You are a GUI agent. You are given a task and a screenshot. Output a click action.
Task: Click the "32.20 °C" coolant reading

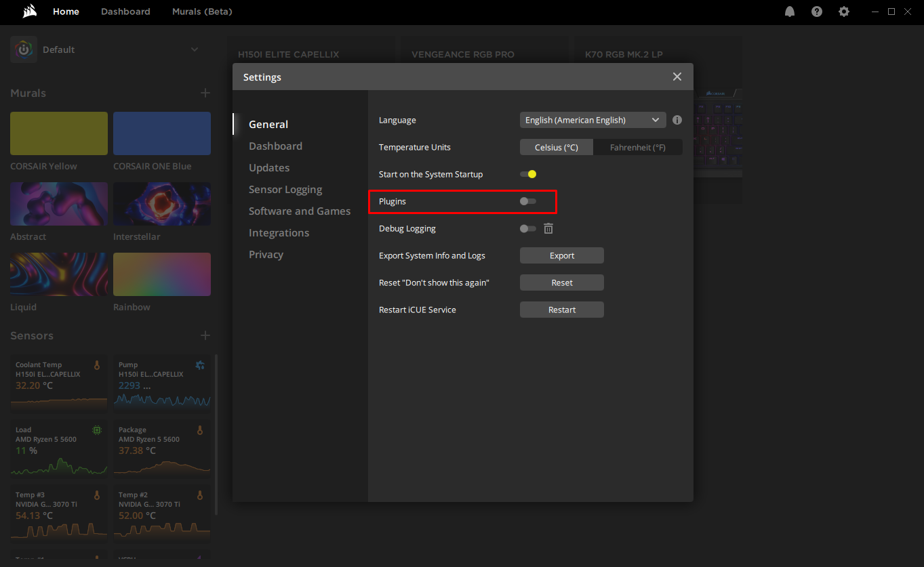coord(34,385)
